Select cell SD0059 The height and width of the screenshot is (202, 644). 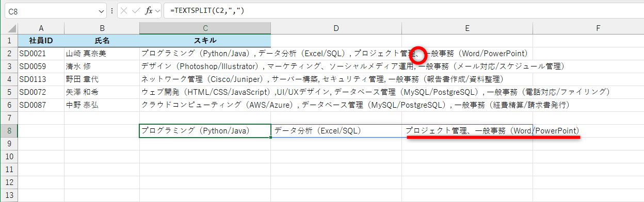pos(41,66)
